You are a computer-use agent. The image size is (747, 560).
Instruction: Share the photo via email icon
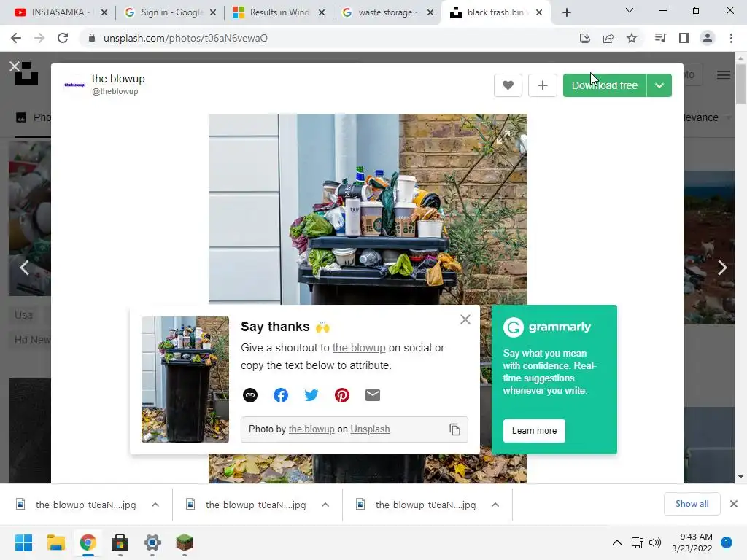[373, 395]
